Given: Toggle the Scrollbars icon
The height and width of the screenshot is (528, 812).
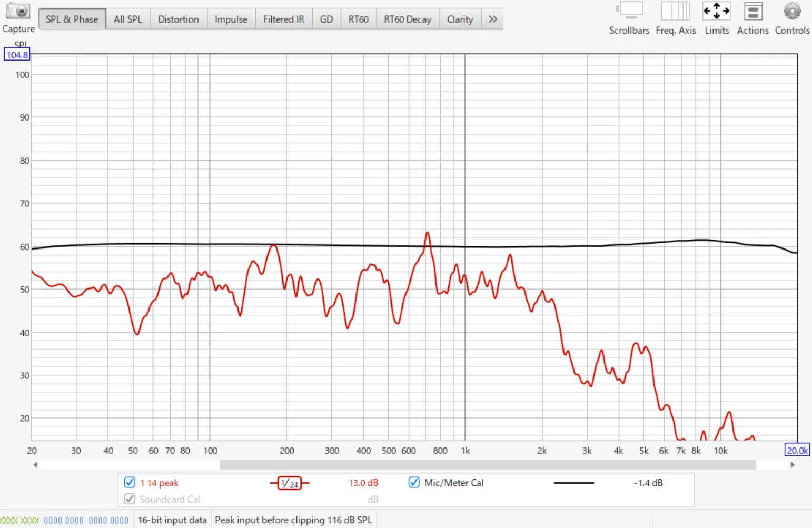Looking at the screenshot, I should pos(629,12).
